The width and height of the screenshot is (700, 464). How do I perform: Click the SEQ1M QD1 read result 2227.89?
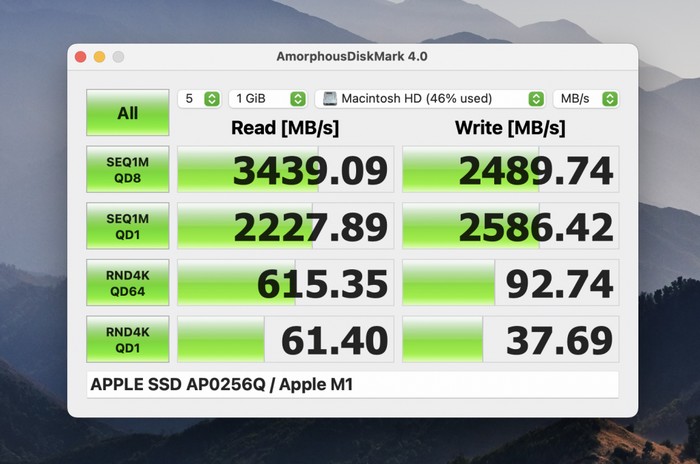[286, 226]
